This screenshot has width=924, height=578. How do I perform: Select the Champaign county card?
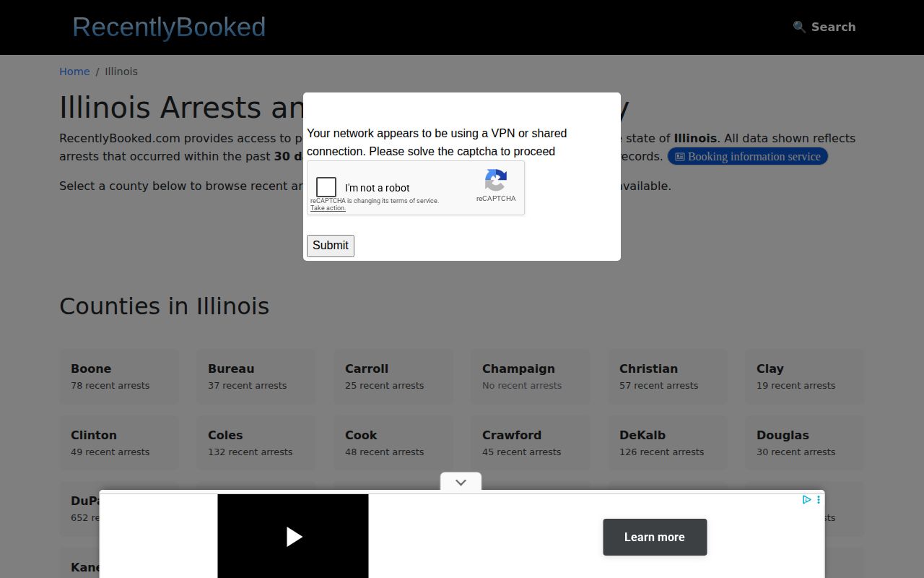point(531,376)
